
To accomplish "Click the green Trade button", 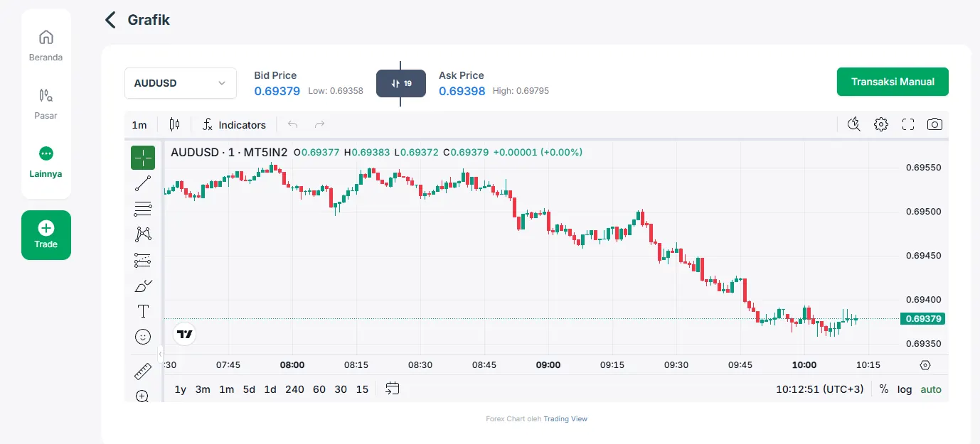I will coord(46,235).
